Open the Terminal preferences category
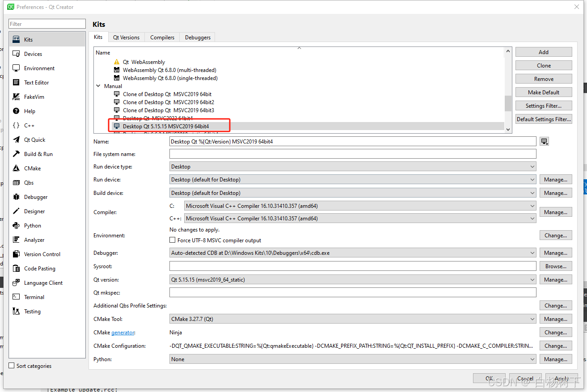The image size is (587, 392). [47, 297]
